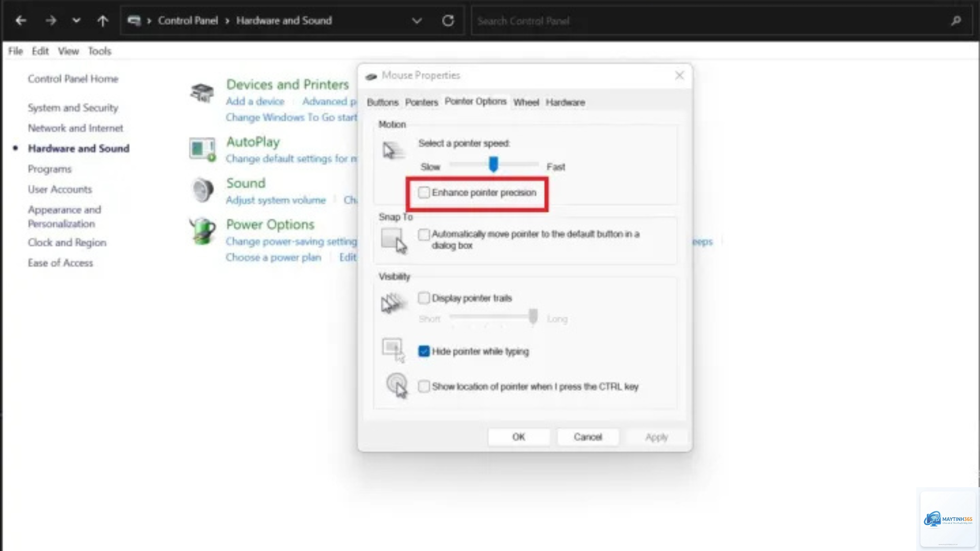Click the Power Options battery icon

(203, 231)
